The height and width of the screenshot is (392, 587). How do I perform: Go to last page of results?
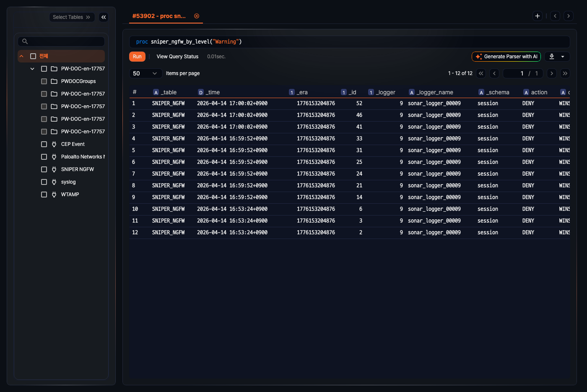[565, 73]
